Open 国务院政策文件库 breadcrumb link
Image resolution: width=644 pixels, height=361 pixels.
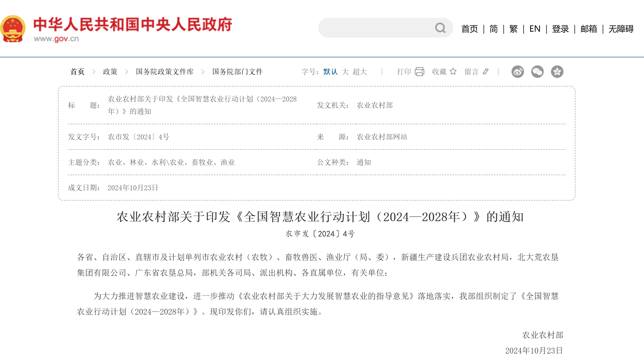(165, 72)
